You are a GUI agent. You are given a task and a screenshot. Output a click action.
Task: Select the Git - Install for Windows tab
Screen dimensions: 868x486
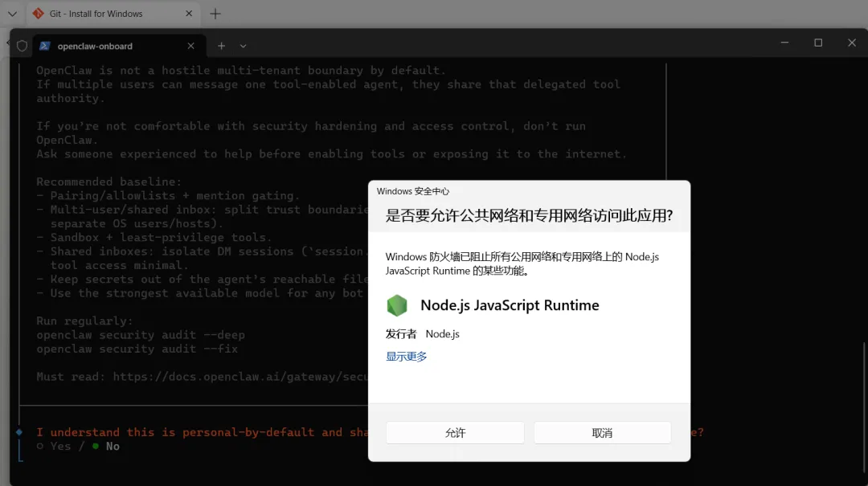click(x=113, y=14)
